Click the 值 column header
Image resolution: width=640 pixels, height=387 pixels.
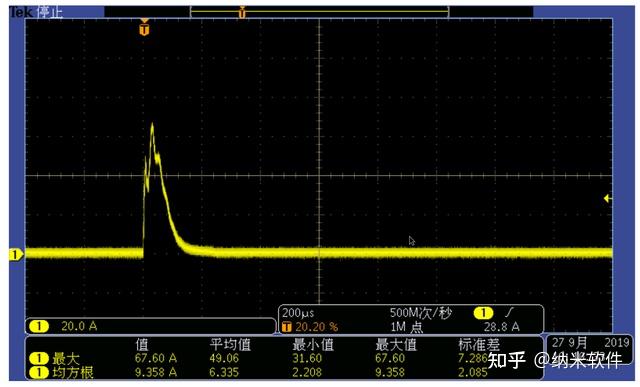coord(142,345)
